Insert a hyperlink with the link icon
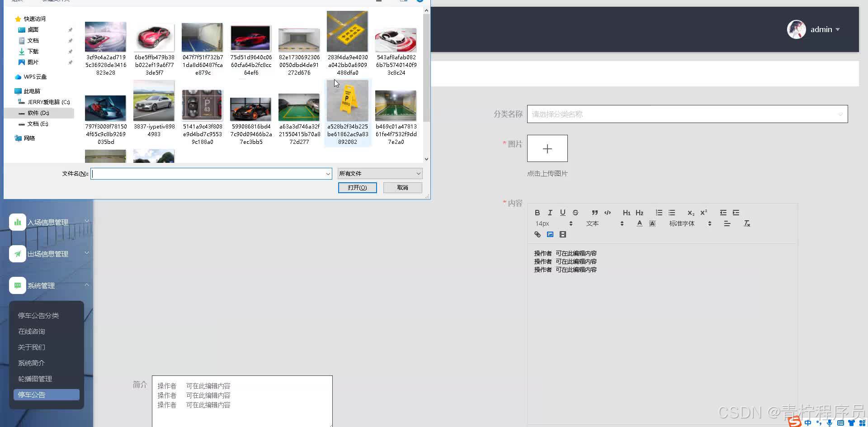The height and width of the screenshot is (427, 868). click(537, 234)
